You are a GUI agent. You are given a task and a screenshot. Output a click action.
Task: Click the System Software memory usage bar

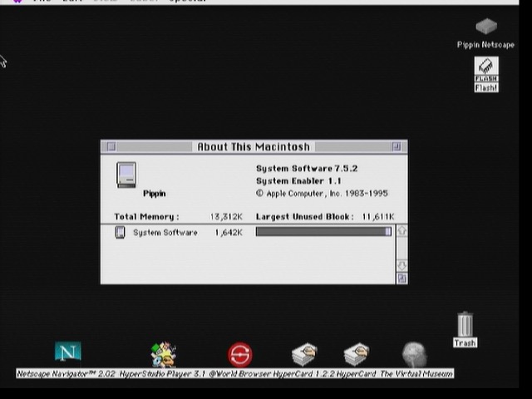click(323, 231)
